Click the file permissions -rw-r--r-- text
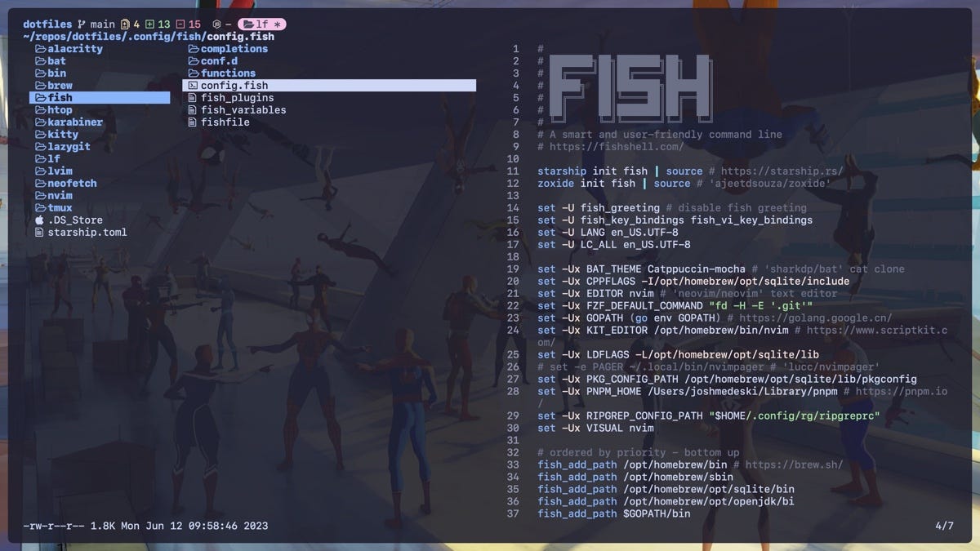The image size is (980, 551). click(x=53, y=526)
